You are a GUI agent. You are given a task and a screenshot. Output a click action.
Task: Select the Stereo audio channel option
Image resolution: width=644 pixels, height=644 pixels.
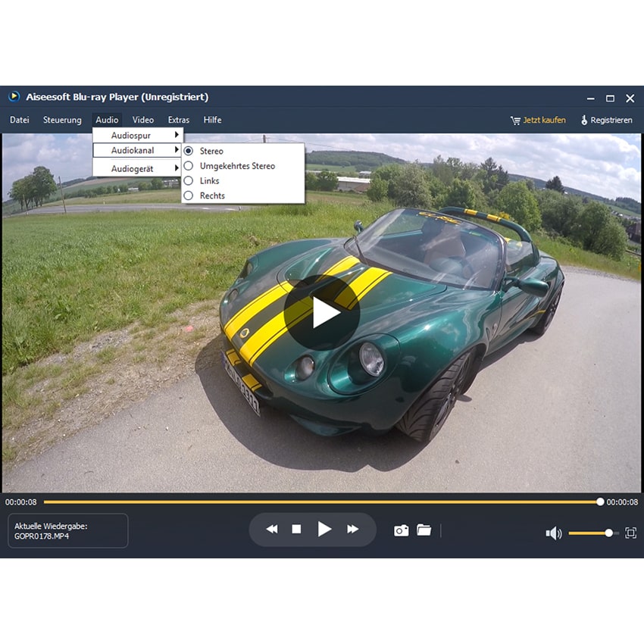click(x=211, y=152)
